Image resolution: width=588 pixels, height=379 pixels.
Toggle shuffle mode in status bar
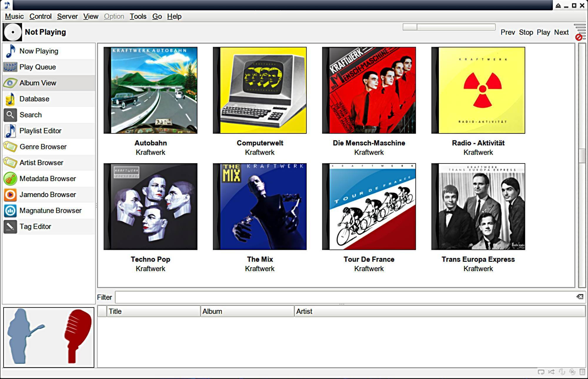tap(551, 372)
